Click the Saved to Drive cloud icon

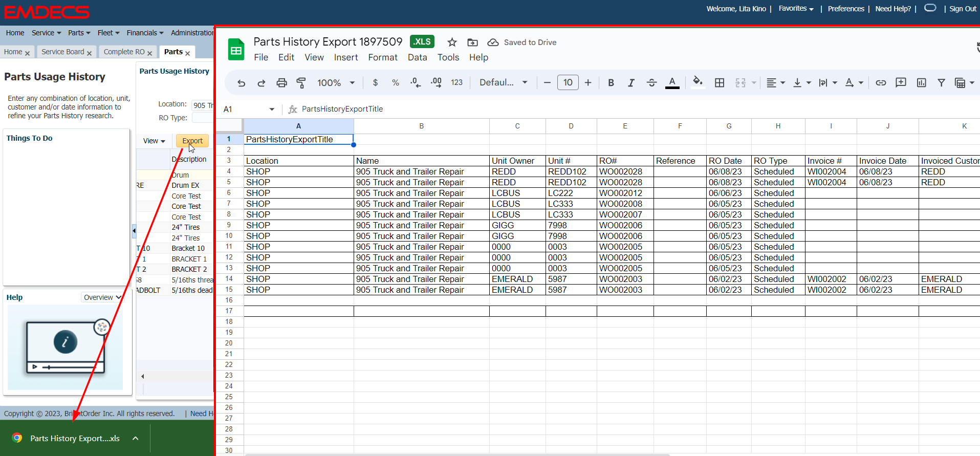click(493, 42)
